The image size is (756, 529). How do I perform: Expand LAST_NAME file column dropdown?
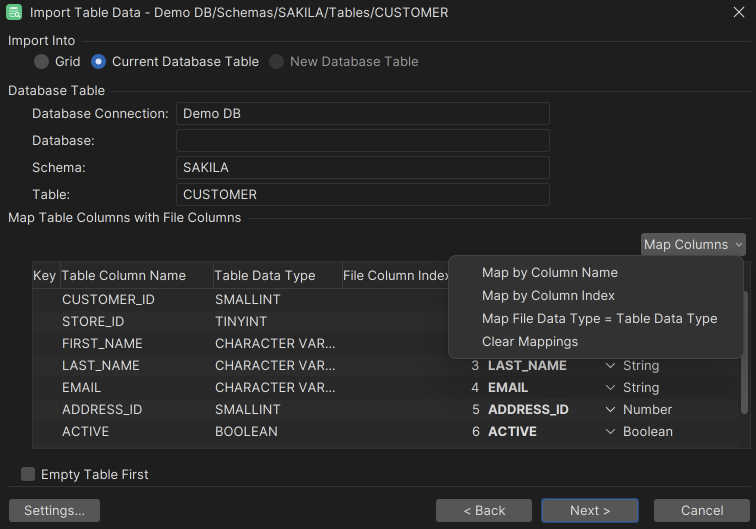click(610, 366)
